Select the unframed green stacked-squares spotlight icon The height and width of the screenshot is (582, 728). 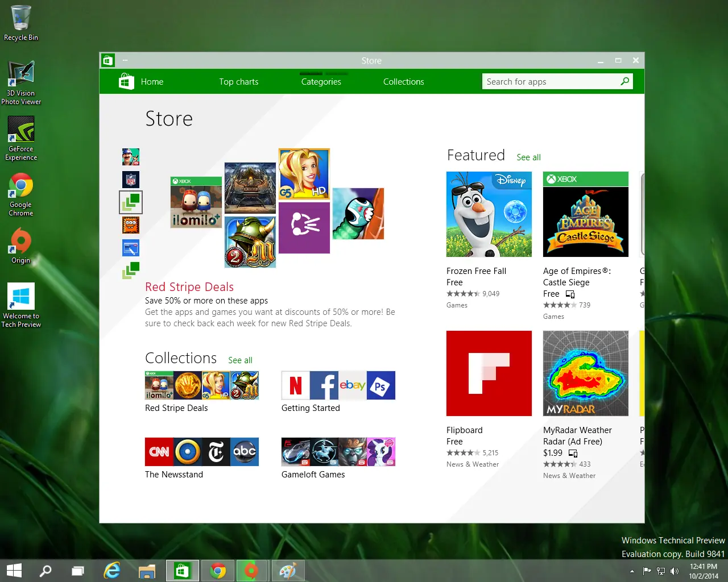tap(131, 271)
